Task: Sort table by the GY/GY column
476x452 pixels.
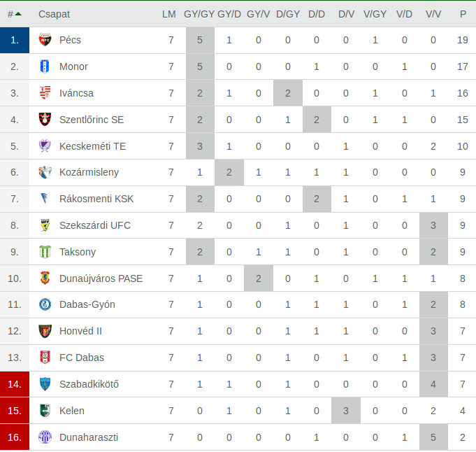Action: pyautogui.click(x=199, y=14)
